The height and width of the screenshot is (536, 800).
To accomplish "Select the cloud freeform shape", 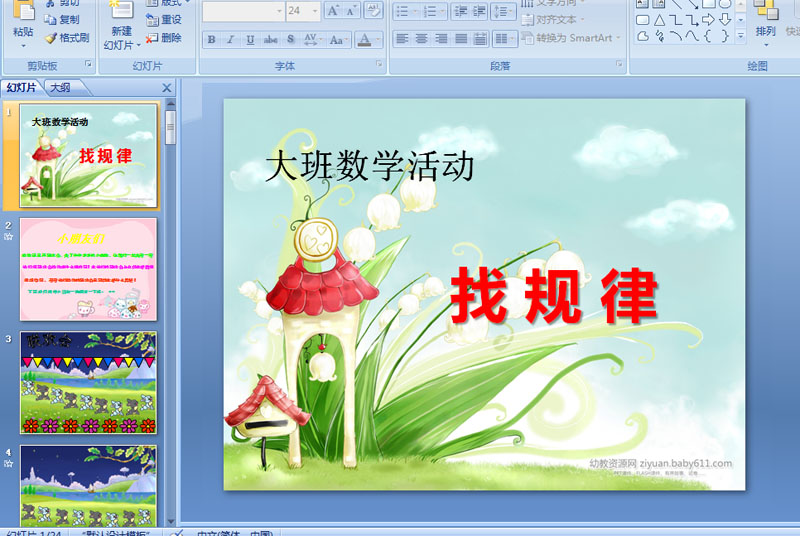I will (643, 36).
